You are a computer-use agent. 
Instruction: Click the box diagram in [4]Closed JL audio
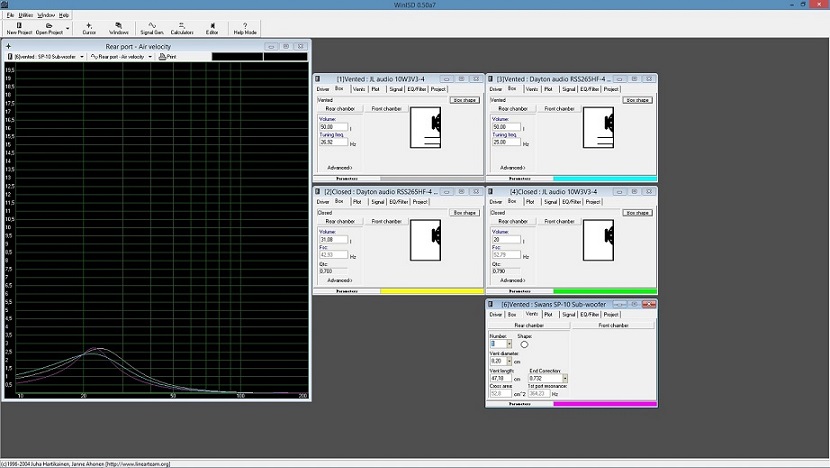pyautogui.click(x=599, y=240)
